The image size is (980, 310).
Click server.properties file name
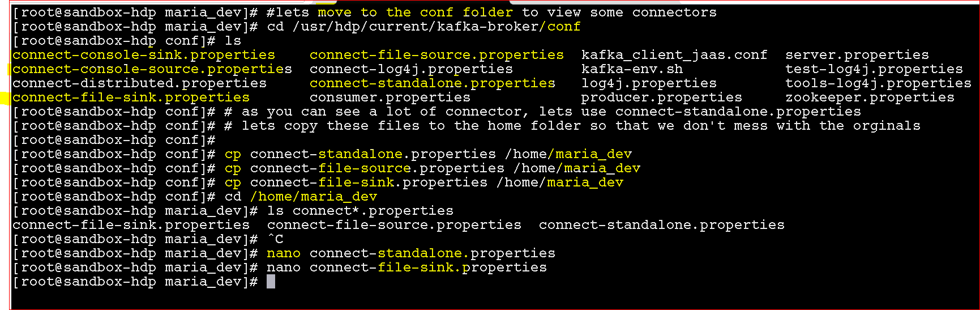[857, 55]
